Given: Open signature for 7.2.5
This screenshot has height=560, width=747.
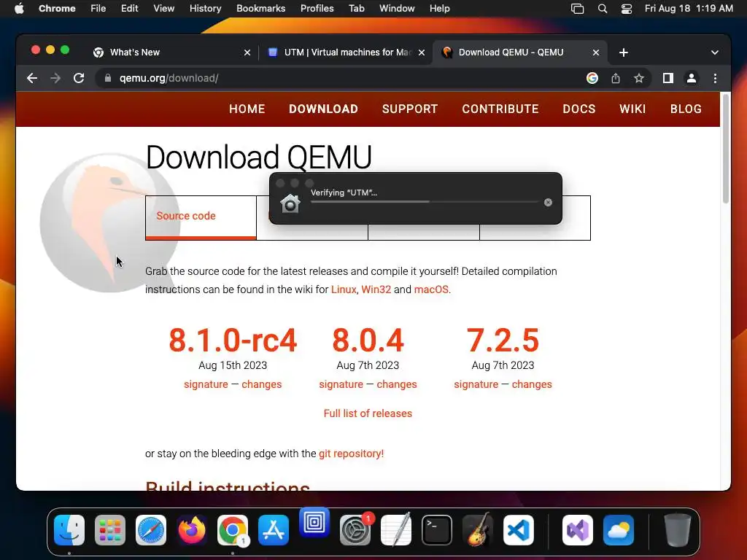Looking at the screenshot, I should (476, 384).
